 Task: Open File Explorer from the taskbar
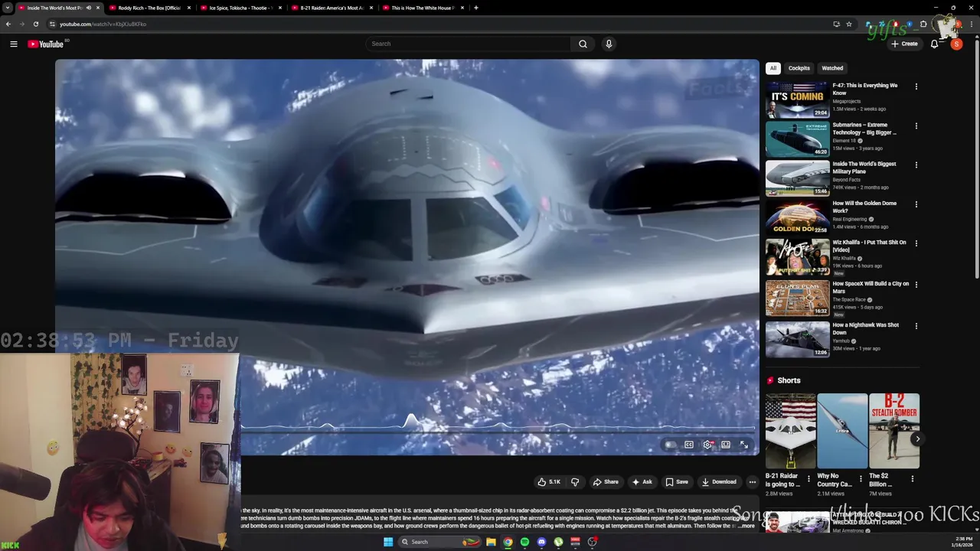(x=491, y=542)
